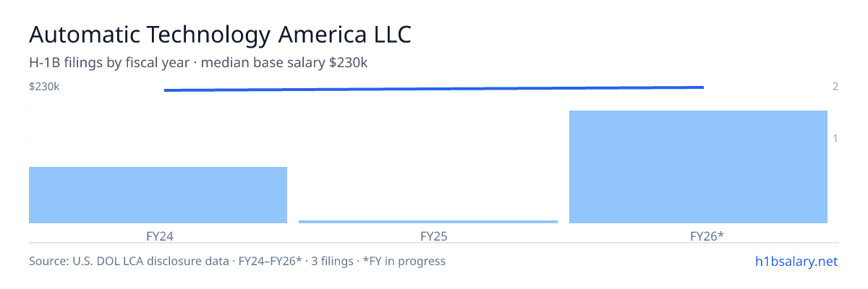Screen dimensions: 868x289
Task: Click the $230k salary axis label
Action: (x=44, y=87)
